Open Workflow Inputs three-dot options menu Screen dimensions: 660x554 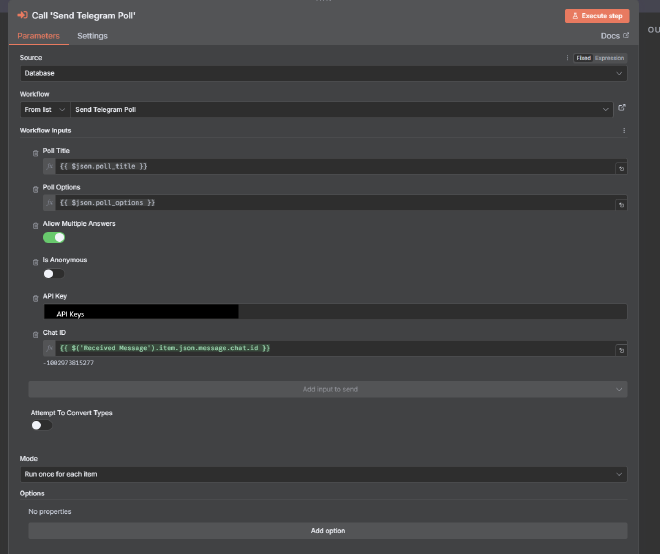(x=624, y=131)
